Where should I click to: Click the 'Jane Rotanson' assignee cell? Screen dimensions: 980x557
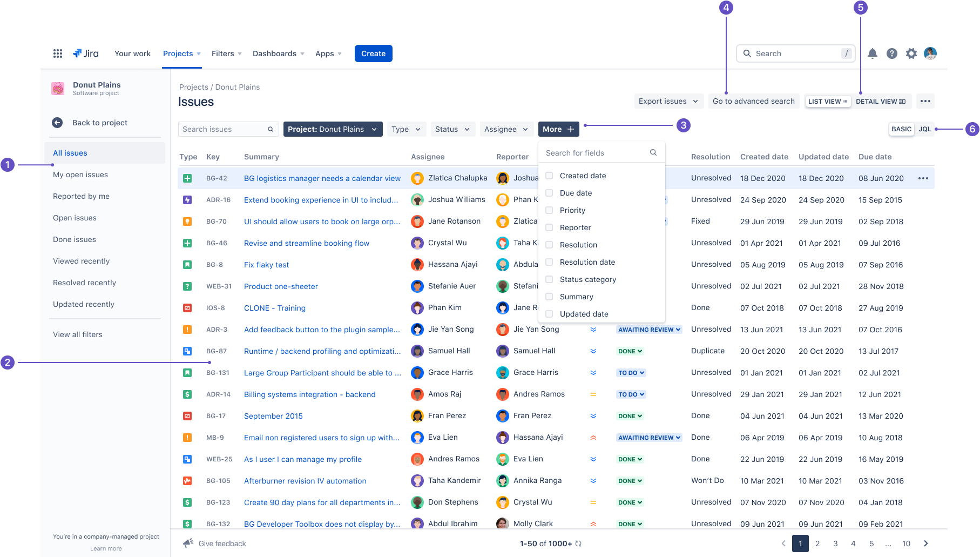(445, 222)
